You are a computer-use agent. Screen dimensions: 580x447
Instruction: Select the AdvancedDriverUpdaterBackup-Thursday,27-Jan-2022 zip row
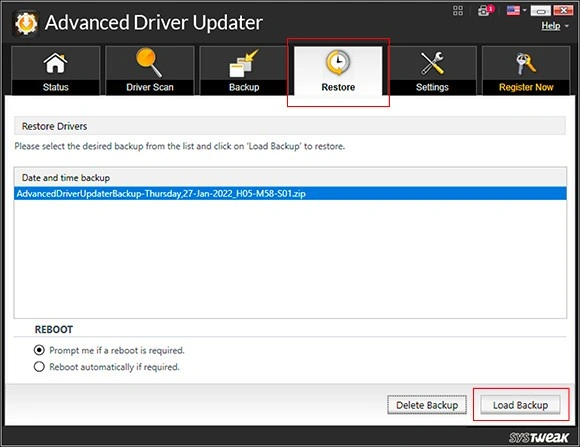click(290, 194)
